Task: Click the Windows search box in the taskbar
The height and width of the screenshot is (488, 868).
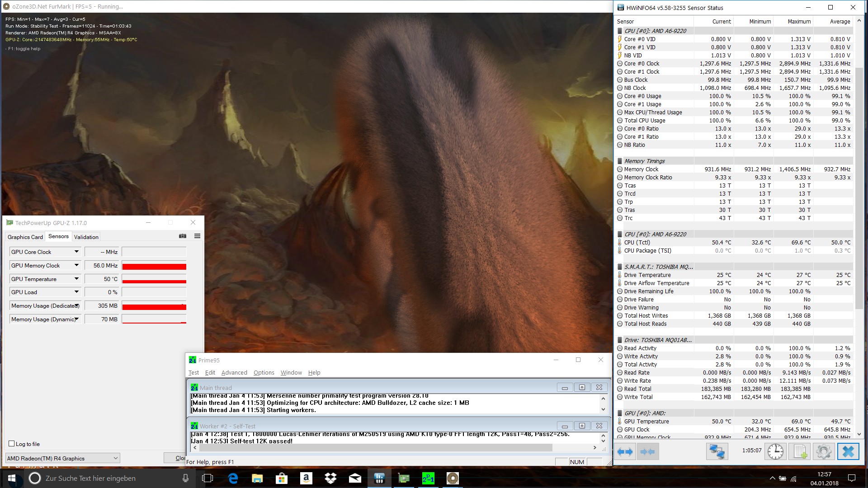Action: coord(104,478)
